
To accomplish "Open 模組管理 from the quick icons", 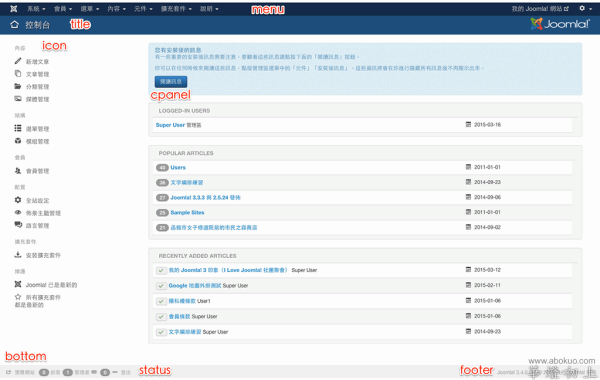I will tap(37, 141).
